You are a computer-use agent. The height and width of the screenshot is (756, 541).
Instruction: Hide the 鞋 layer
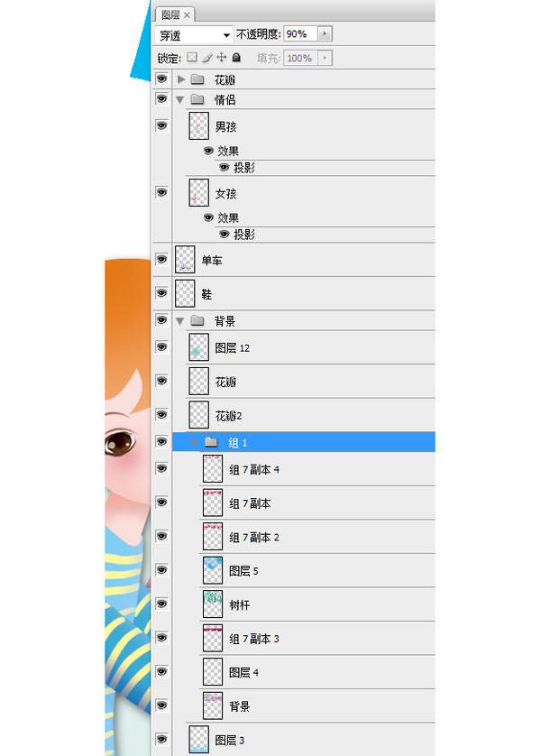coord(162,294)
